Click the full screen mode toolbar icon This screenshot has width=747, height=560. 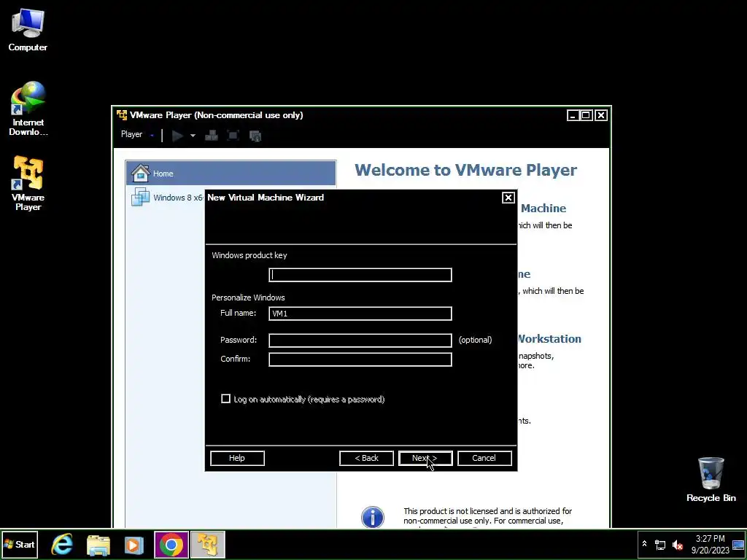(233, 136)
